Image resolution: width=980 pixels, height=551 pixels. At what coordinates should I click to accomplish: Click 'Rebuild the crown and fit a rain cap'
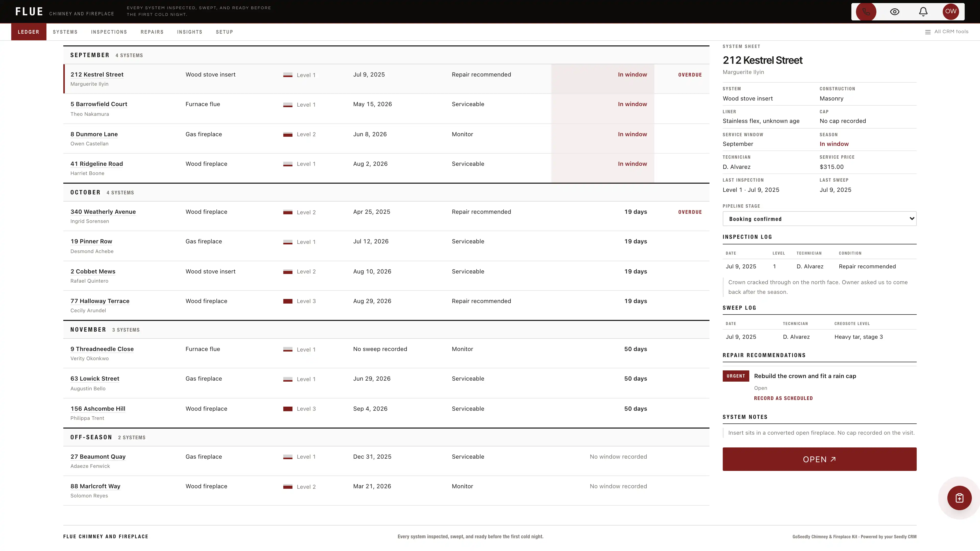click(x=805, y=376)
